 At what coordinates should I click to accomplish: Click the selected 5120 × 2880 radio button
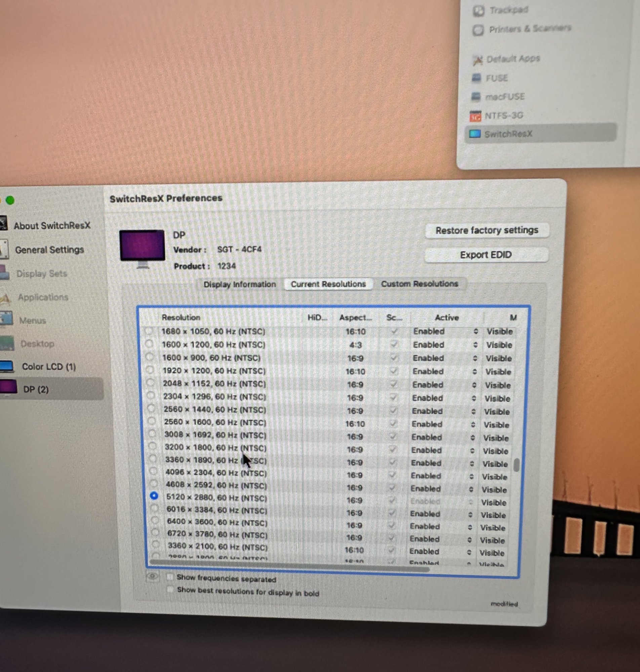point(154,496)
